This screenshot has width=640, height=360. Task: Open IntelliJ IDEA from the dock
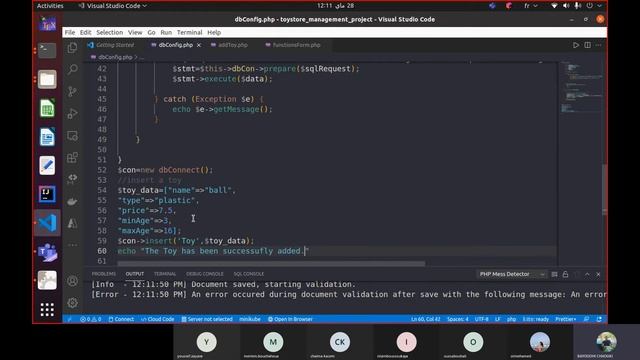pyautogui.click(x=47, y=194)
